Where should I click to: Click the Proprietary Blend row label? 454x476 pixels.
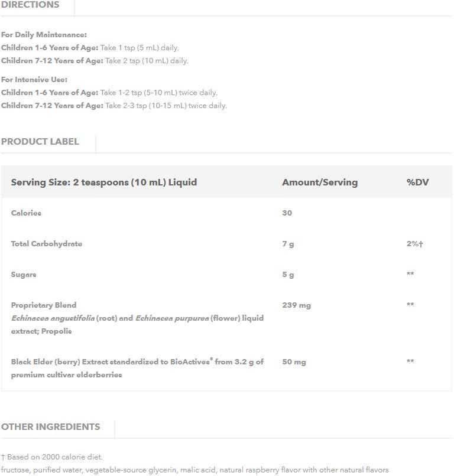tap(44, 305)
